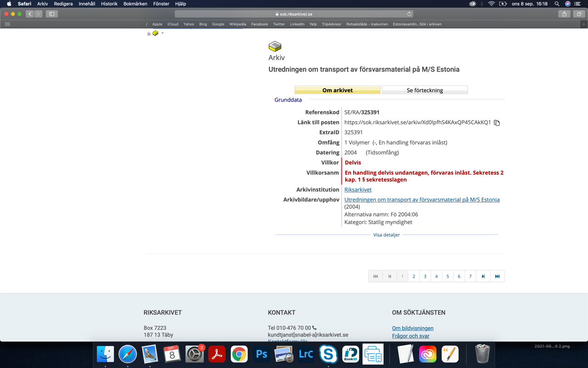The image size is (588, 368).
Task: Open the favorites grid icon in bookmarks bar
Action: 7,24
